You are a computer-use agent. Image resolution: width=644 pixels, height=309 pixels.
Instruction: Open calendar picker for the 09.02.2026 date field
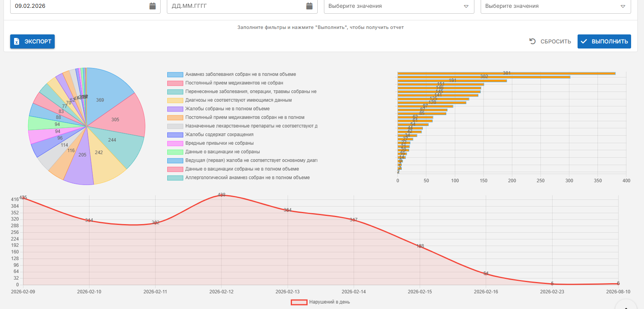[x=152, y=6]
